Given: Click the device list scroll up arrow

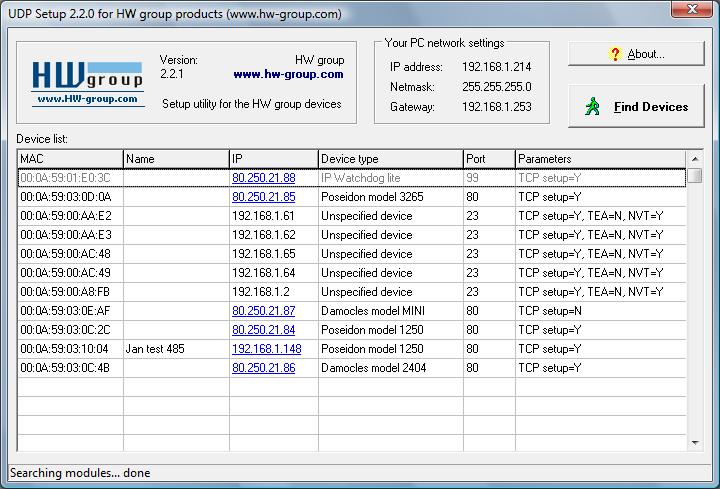Looking at the screenshot, I should click(x=695, y=159).
